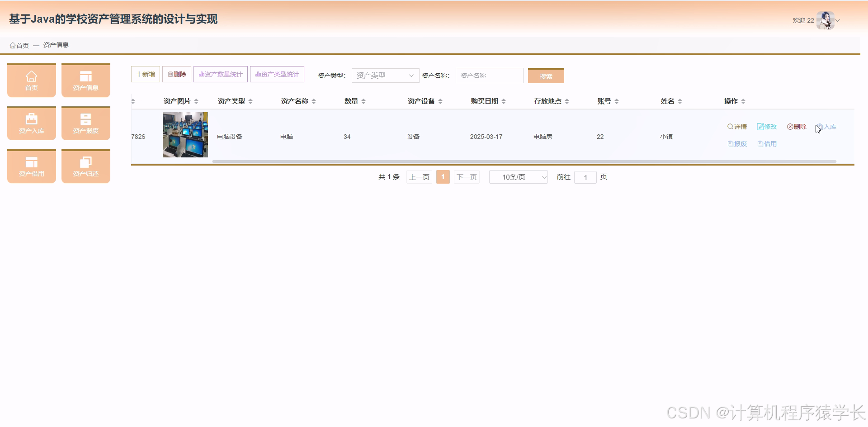Select the 资产入库 sidebar icon
This screenshot has height=427, width=868.
click(31, 123)
